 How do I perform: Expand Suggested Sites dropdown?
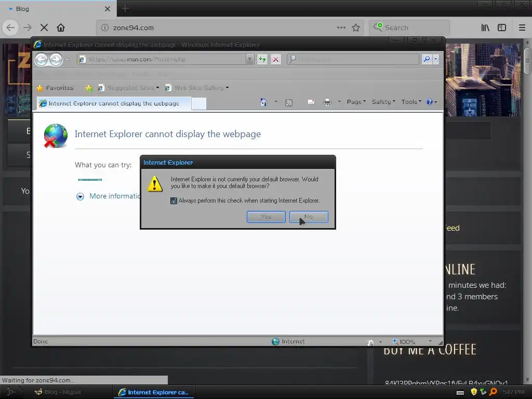point(157,88)
